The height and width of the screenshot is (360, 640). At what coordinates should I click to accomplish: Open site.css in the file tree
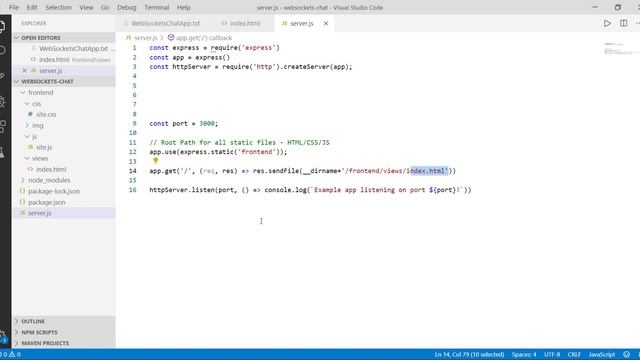click(x=46, y=114)
